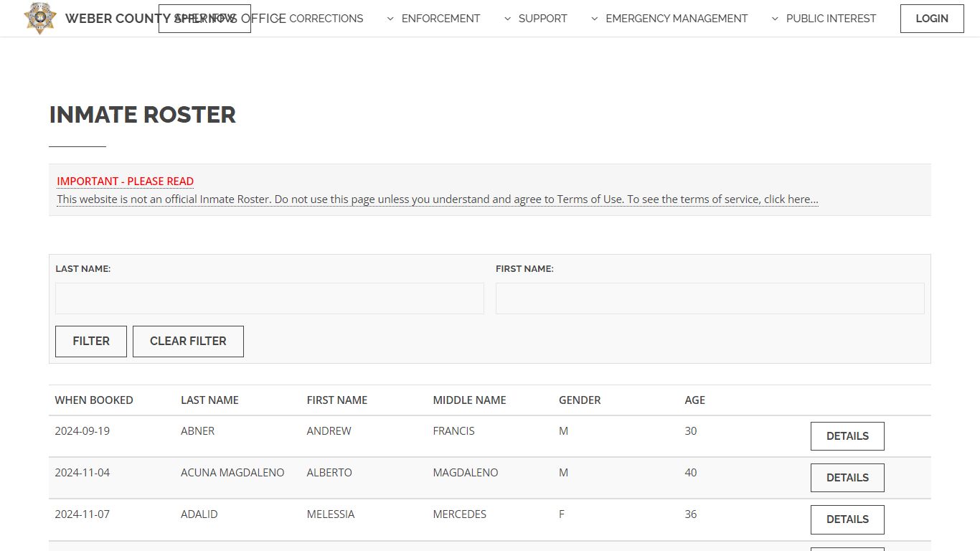Open the Emergency Management menu item
Image resolution: width=980 pixels, height=551 pixels.
tap(677, 19)
